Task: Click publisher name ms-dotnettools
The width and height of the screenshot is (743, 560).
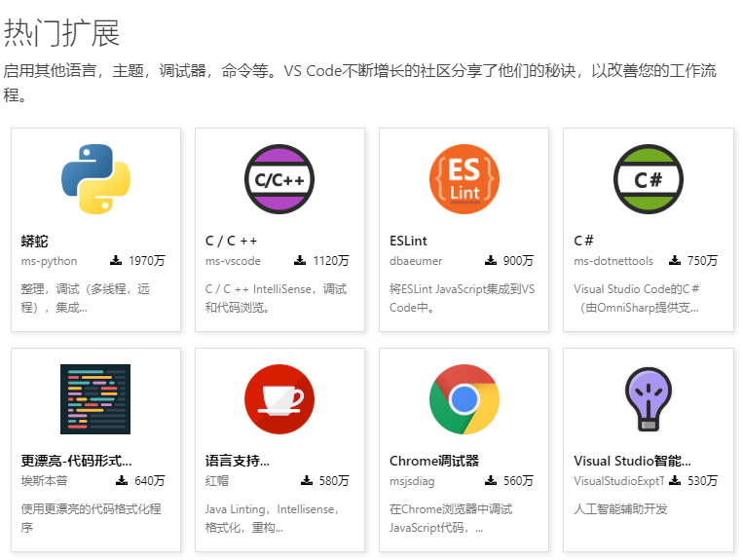Action: [613, 261]
